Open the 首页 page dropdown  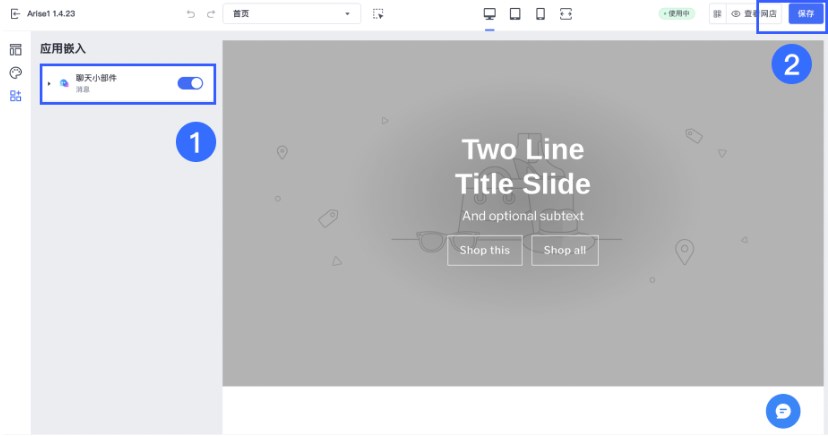click(291, 14)
